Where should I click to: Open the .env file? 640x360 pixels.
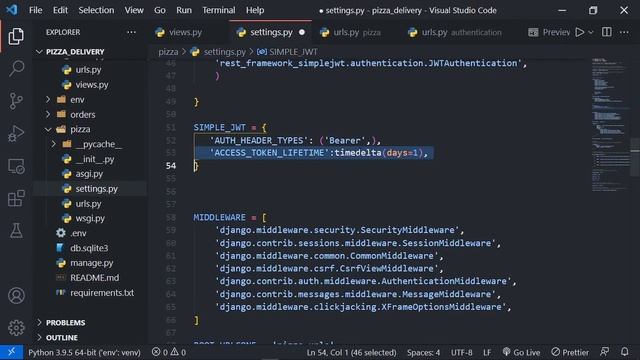[78, 233]
